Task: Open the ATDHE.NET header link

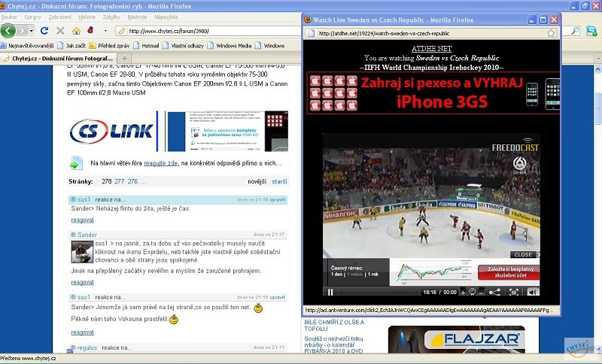Action: 431,49
